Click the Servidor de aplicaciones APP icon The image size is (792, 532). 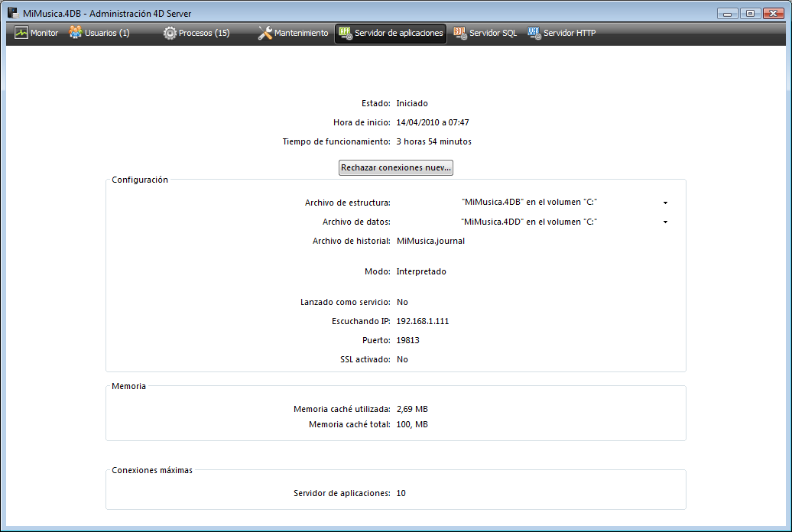click(346, 33)
